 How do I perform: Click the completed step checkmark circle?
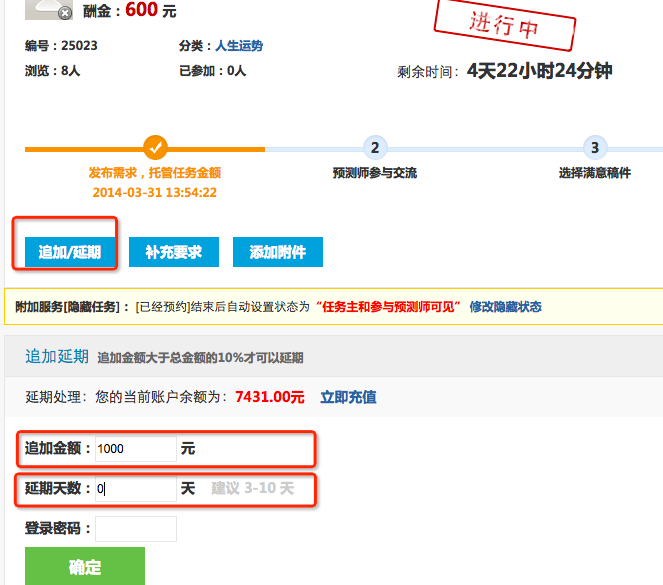click(156, 148)
